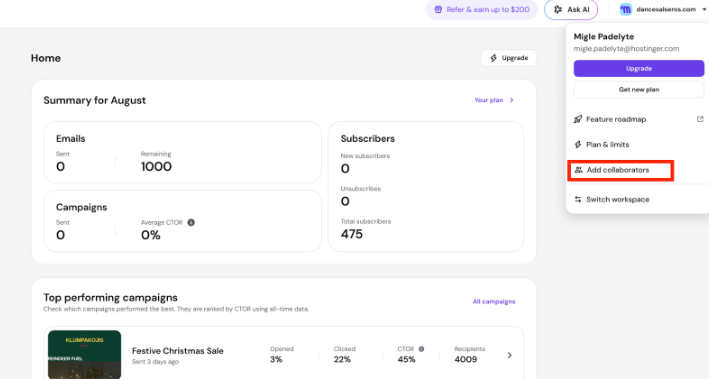This screenshot has height=380, width=709.
Task: Click the Refer & earn up to $200 button
Action: click(x=482, y=10)
